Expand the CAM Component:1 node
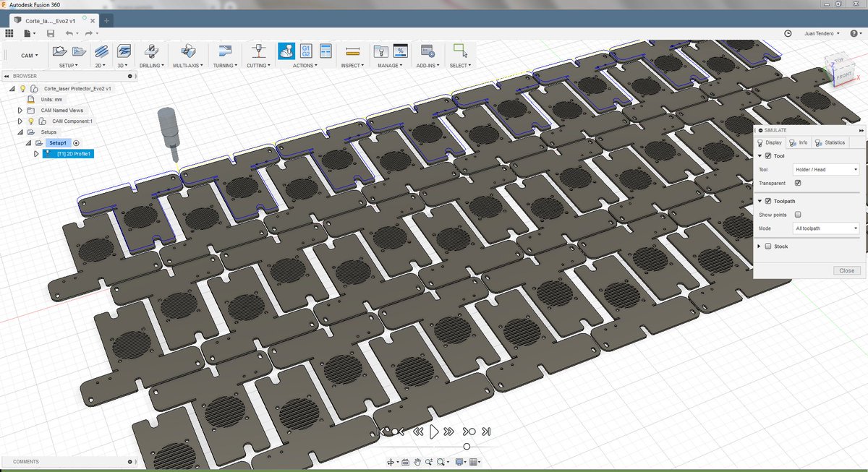Image resolution: width=868 pixels, height=472 pixels. pyautogui.click(x=20, y=121)
